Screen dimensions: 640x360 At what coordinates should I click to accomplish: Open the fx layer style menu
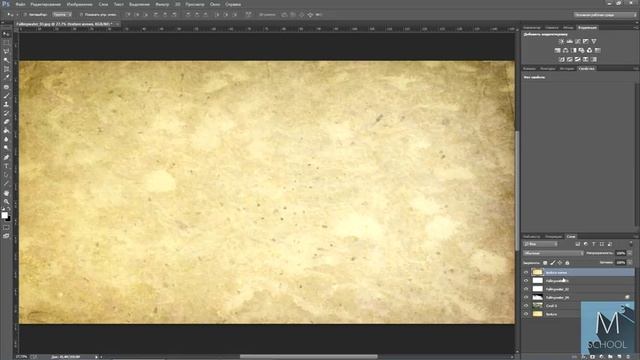tap(584, 357)
